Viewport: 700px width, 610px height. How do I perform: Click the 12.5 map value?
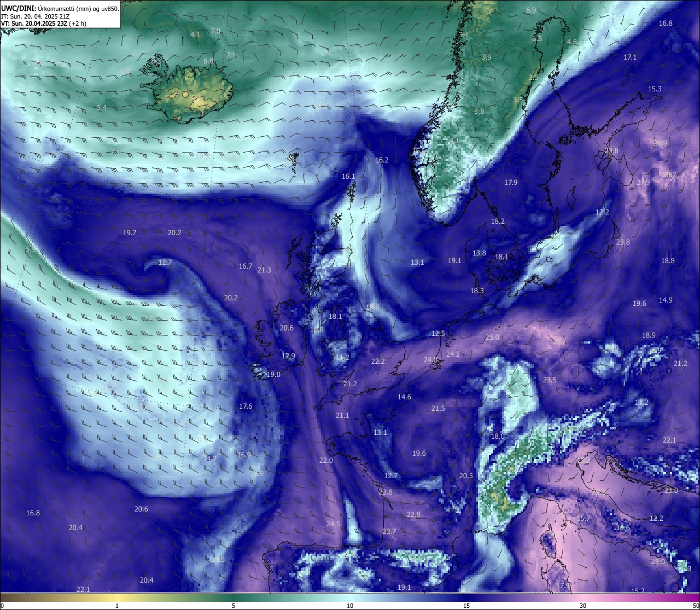tap(438, 334)
